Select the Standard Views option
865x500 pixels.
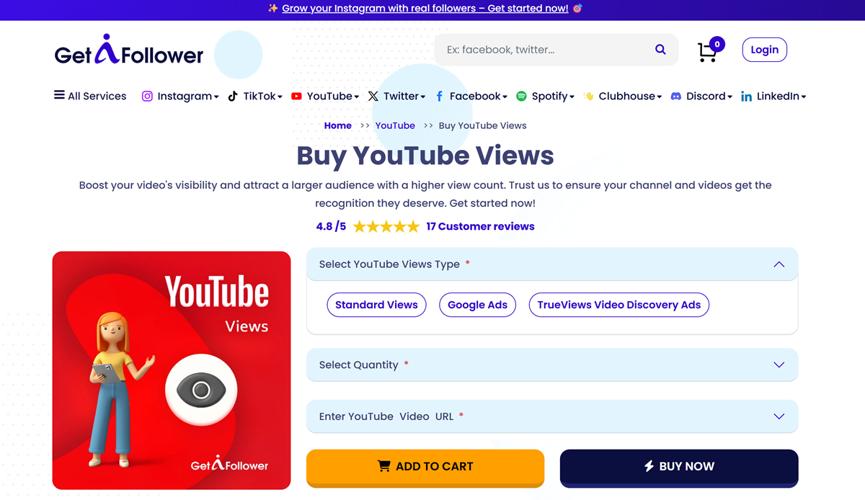[x=376, y=305]
